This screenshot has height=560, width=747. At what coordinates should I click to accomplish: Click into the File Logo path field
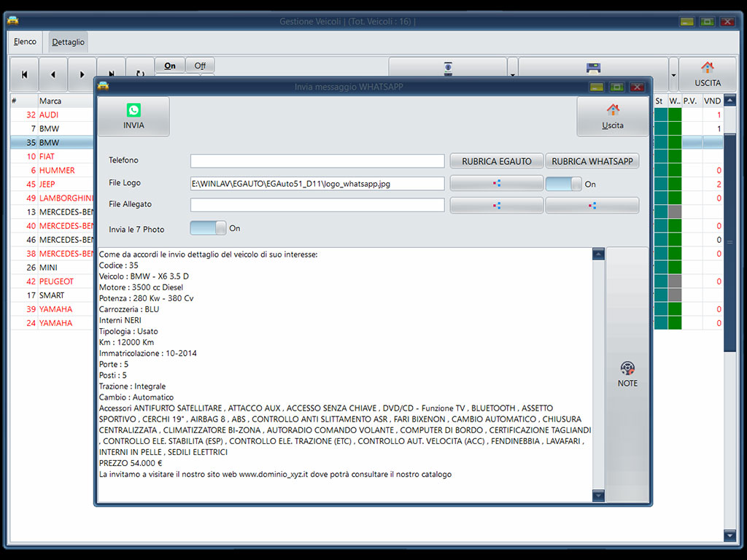(317, 183)
